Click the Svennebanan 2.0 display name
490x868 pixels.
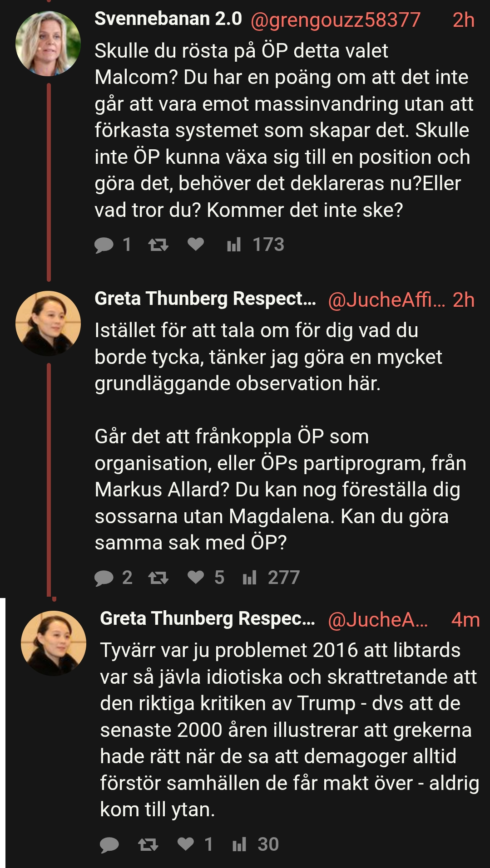[x=168, y=19]
